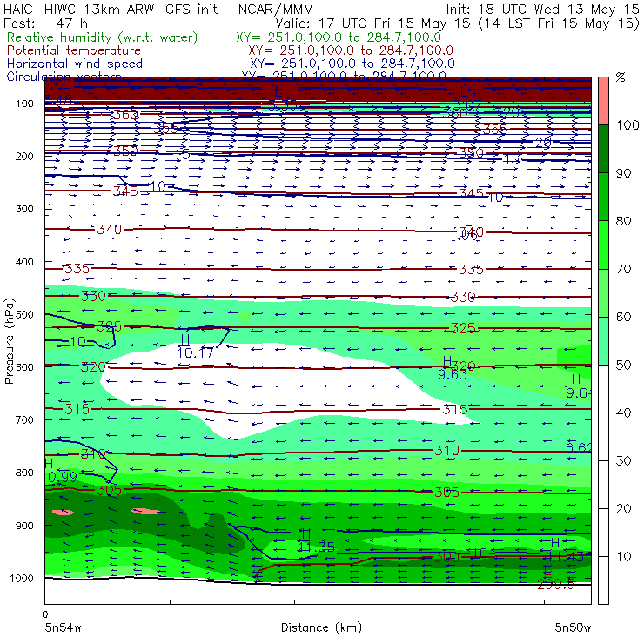Click the 'NCAR/MMM' header text
The width and height of the screenshot is (644, 644).
point(276,9)
